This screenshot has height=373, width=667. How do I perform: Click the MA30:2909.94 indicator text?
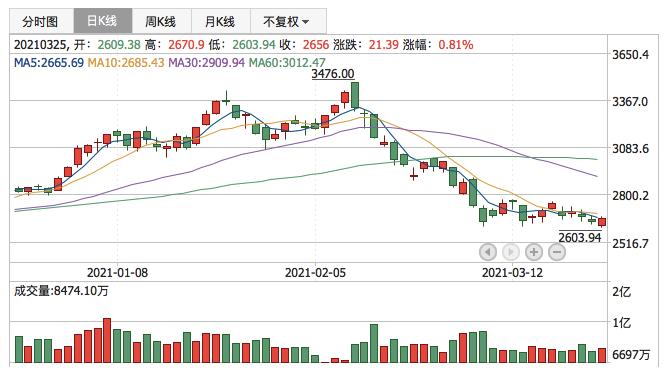[206, 63]
